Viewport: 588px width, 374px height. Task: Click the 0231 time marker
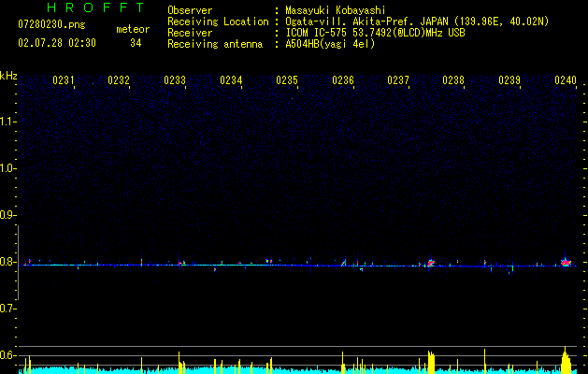tap(63, 80)
